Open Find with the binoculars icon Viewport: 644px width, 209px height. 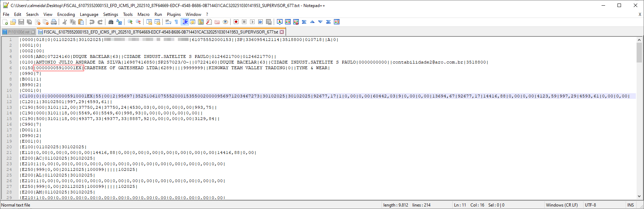point(111,22)
